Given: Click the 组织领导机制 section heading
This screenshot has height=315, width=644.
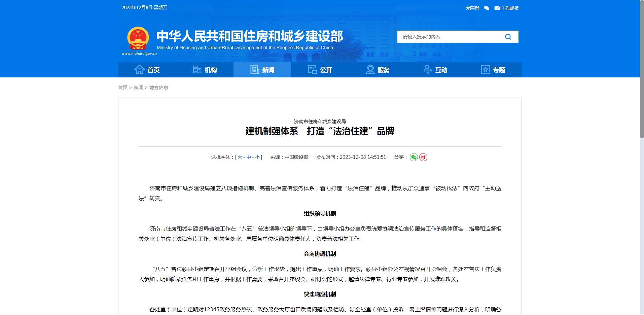Looking at the screenshot, I should pyautogui.click(x=320, y=213).
